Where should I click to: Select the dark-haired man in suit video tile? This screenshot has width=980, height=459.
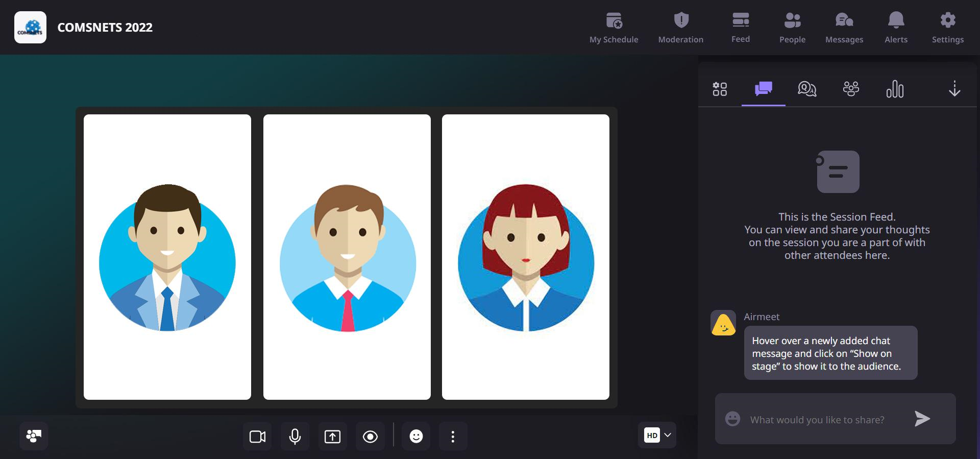coord(167,257)
